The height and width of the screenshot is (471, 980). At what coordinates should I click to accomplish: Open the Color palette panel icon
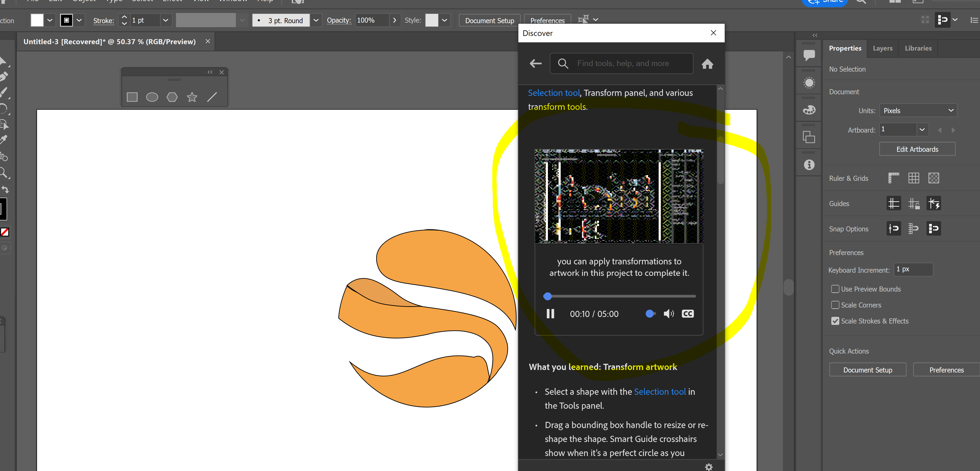click(809, 110)
